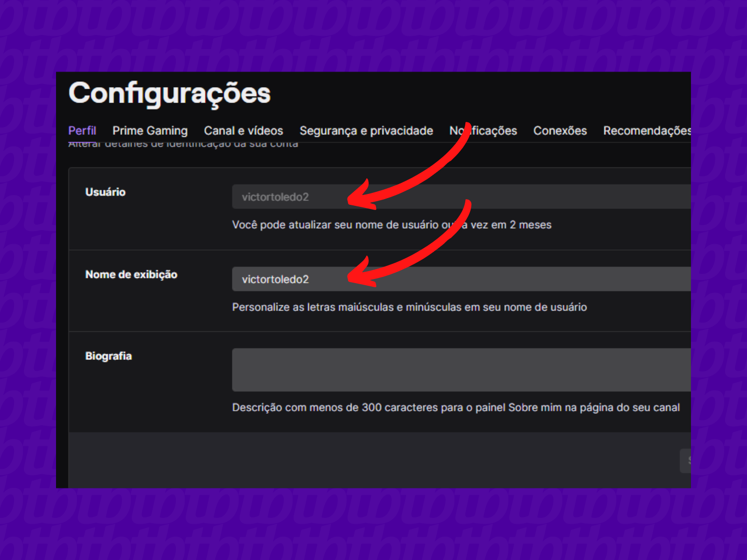The width and height of the screenshot is (747, 560).
Task: Click the username update every 2 meses hint
Action: (x=392, y=225)
